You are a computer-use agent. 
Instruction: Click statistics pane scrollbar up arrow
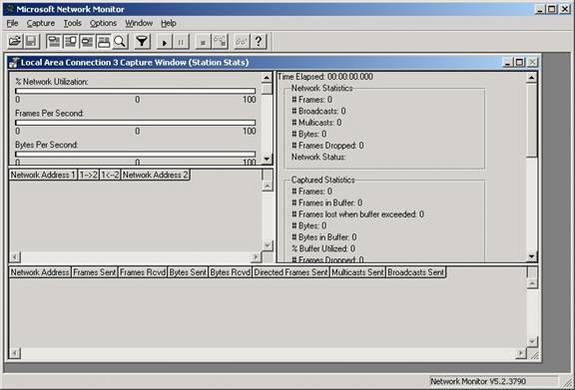coord(531,78)
